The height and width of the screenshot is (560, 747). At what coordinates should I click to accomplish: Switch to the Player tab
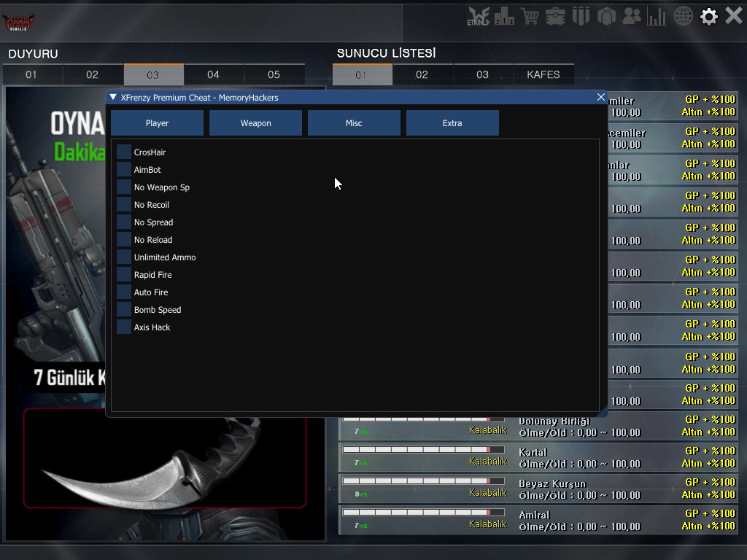tap(158, 122)
